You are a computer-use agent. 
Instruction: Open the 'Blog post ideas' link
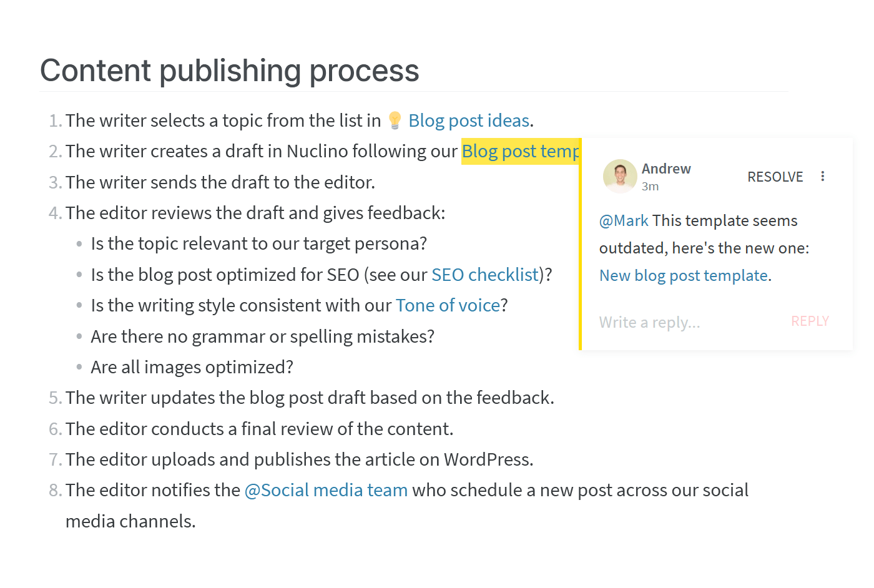click(x=468, y=120)
